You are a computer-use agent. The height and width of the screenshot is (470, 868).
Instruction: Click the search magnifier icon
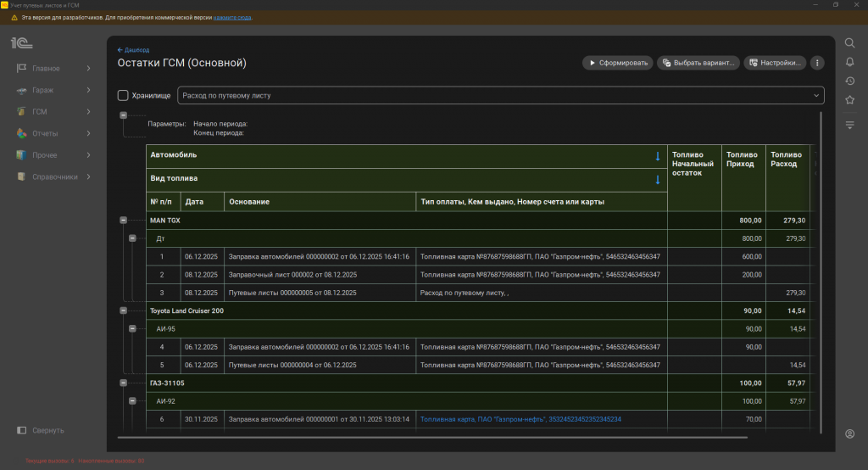click(x=849, y=43)
